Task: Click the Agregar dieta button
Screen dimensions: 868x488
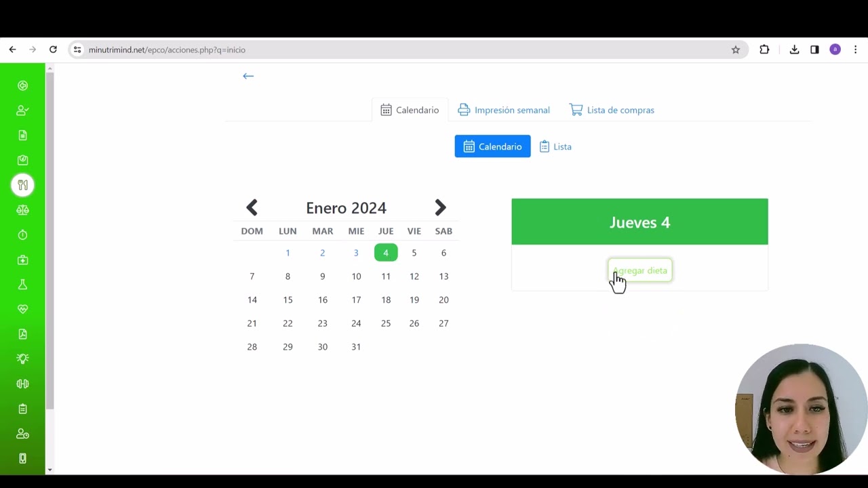Action: click(639, 270)
